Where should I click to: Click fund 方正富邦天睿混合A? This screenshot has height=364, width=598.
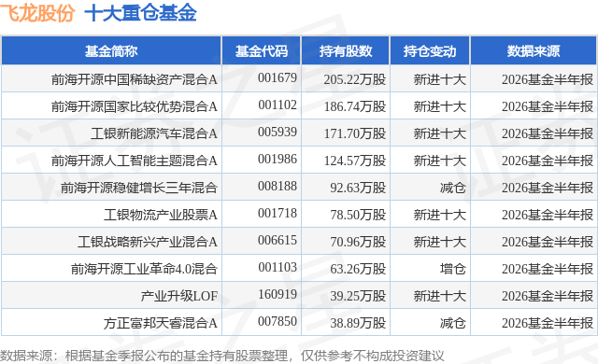[161, 323]
